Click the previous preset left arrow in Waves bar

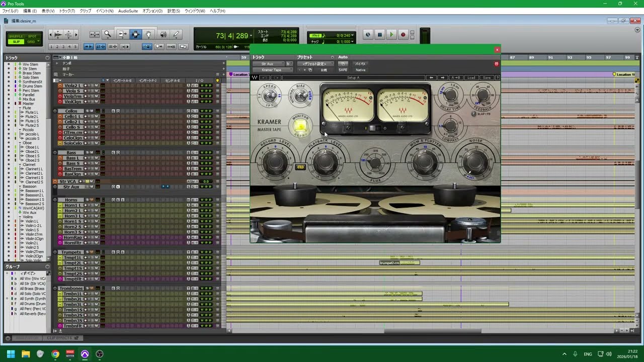431,77
